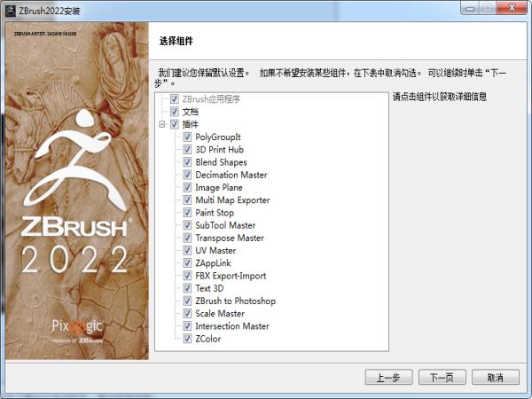Uncheck the 文档 component checkbox
Screen dimensions: 532x399
click(x=175, y=112)
